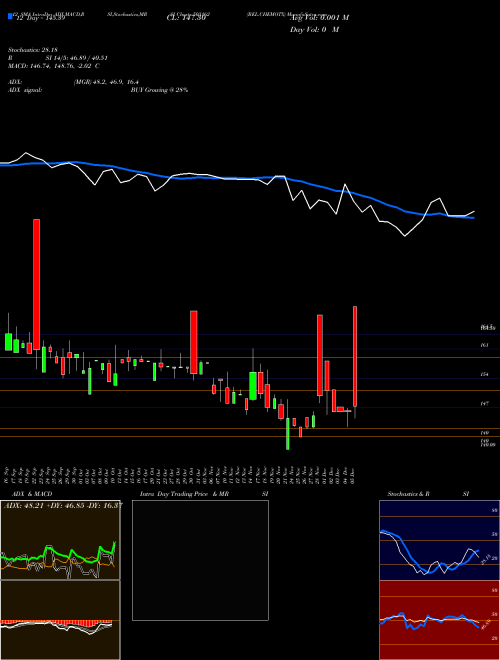
Task: Click the '12 Day = 145.39' label
Action: click(x=40, y=19)
